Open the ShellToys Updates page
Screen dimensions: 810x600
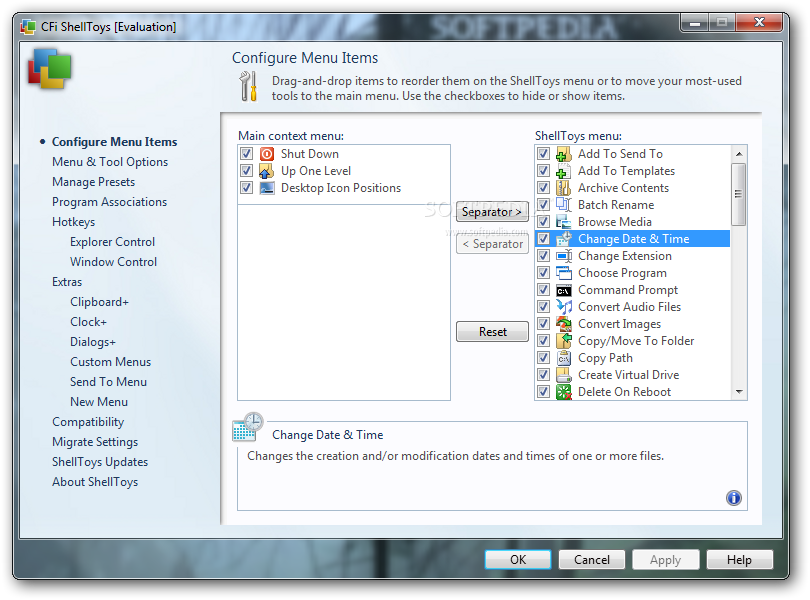(x=100, y=462)
